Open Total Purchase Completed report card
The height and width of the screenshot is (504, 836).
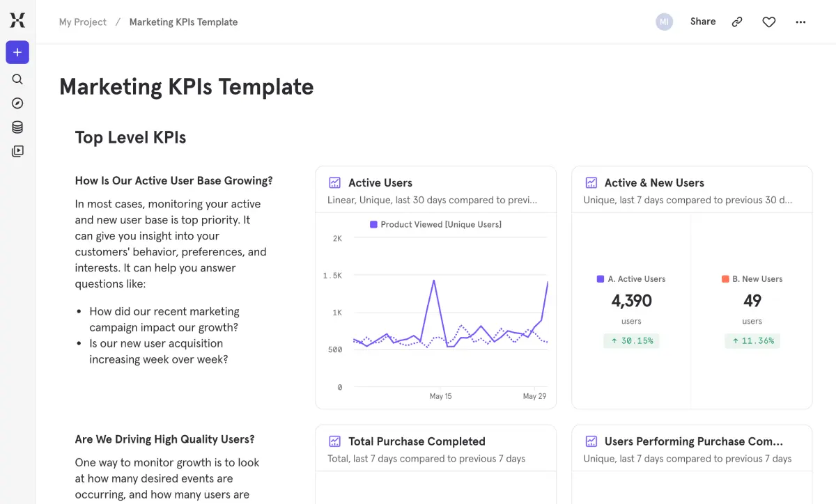[x=416, y=441]
